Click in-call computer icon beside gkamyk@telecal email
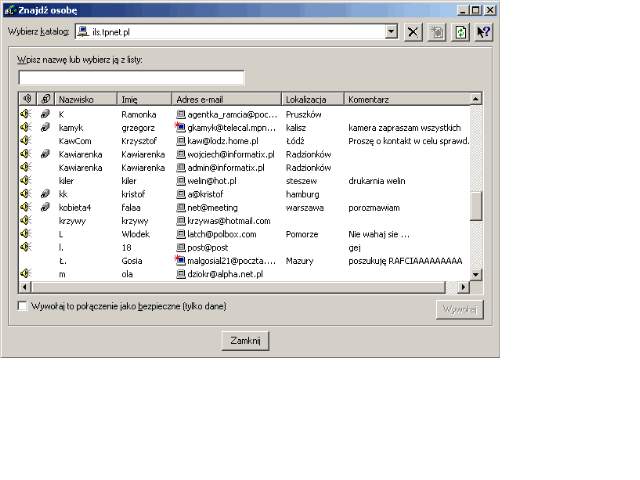Viewport: 640px width, 480px height. tap(180, 127)
